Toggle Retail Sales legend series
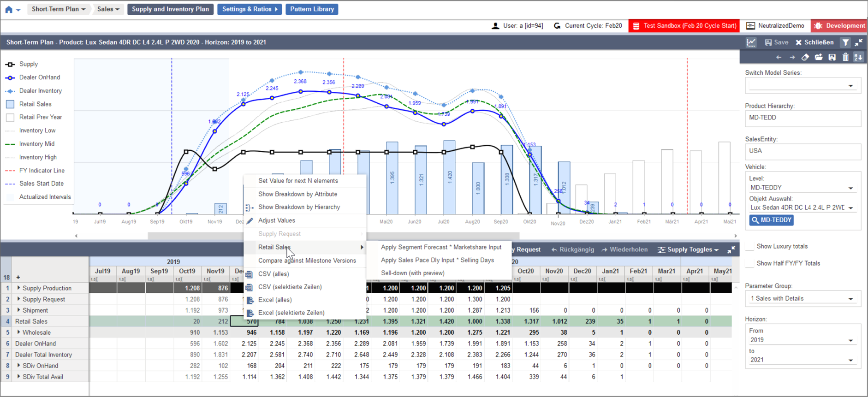 click(x=29, y=104)
